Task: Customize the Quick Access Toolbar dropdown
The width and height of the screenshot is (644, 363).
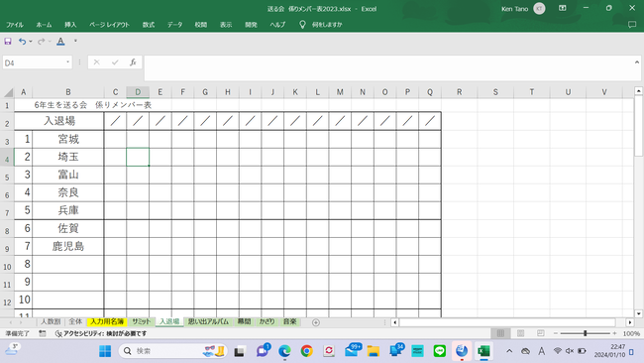Action: [75, 41]
